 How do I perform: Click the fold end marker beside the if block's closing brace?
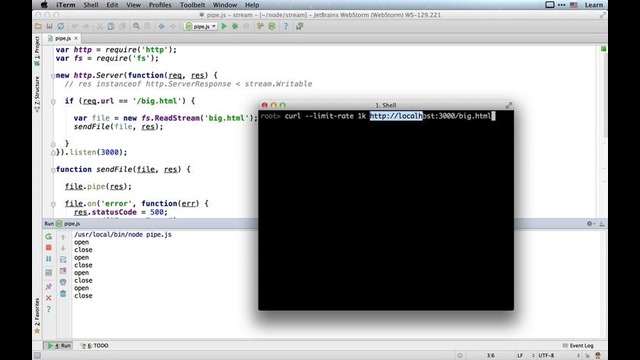click(x=53, y=144)
